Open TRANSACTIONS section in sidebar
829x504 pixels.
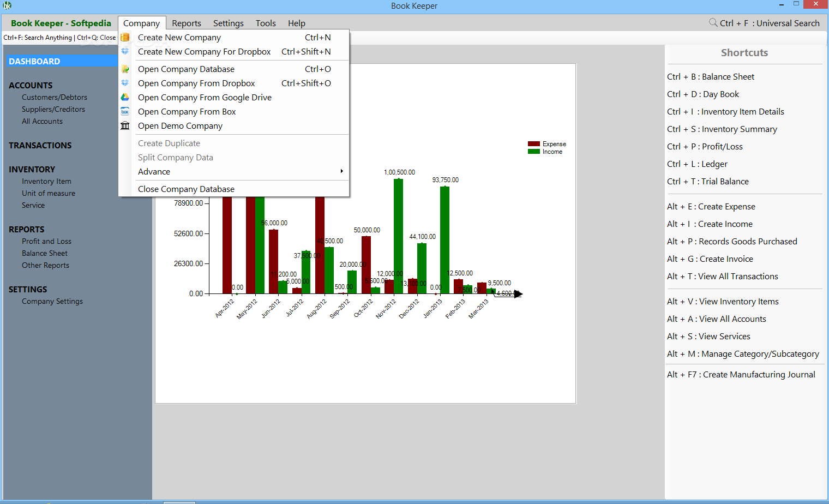(40, 146)
